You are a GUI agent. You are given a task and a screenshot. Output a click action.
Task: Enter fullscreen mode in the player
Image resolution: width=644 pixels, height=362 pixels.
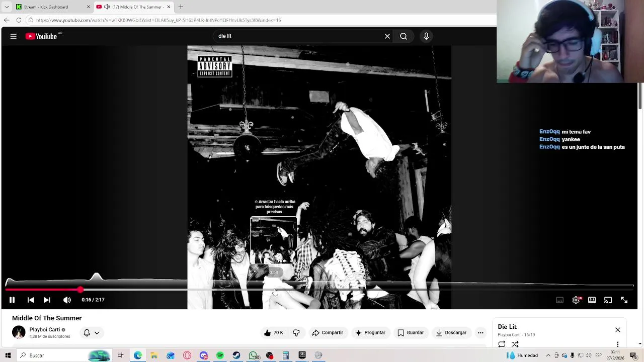624,300
